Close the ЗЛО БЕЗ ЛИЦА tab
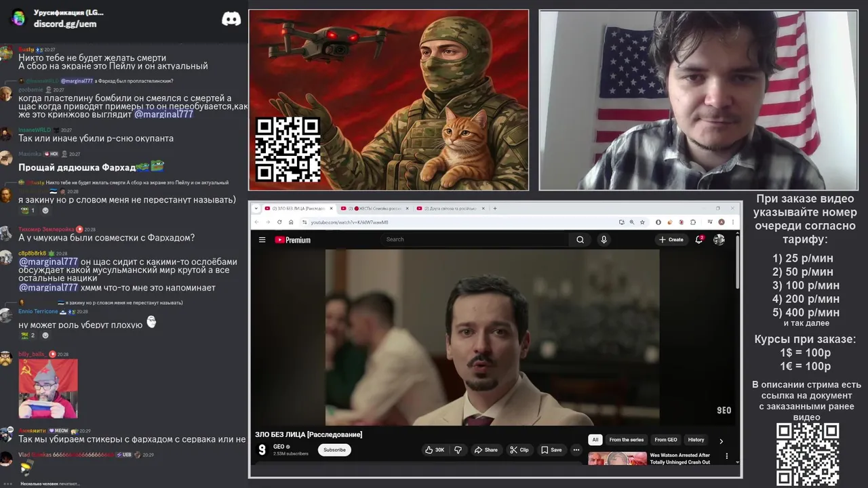 point(332,208)
